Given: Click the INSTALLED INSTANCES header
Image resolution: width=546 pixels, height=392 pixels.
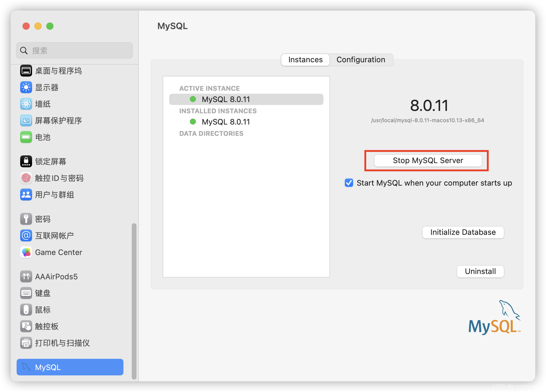Looking at the screenshot, I should coord(218,111).
